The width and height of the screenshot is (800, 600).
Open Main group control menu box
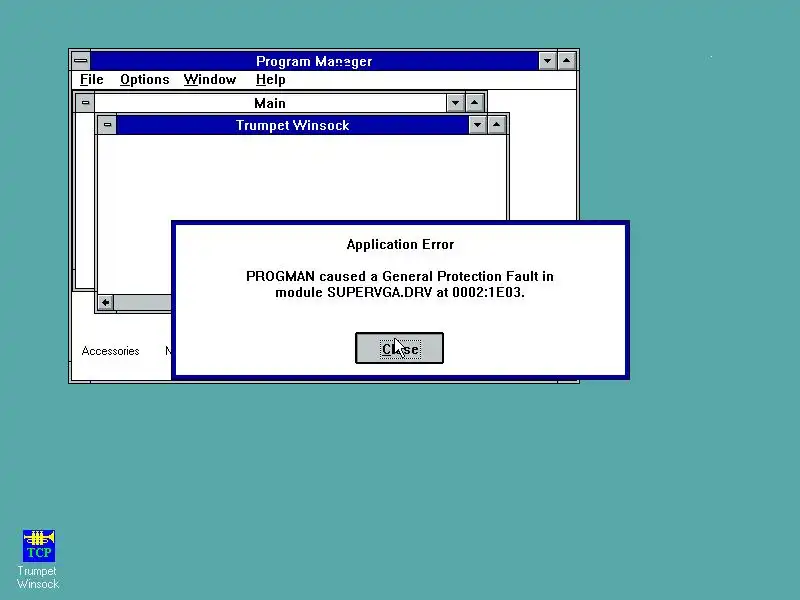85,103
